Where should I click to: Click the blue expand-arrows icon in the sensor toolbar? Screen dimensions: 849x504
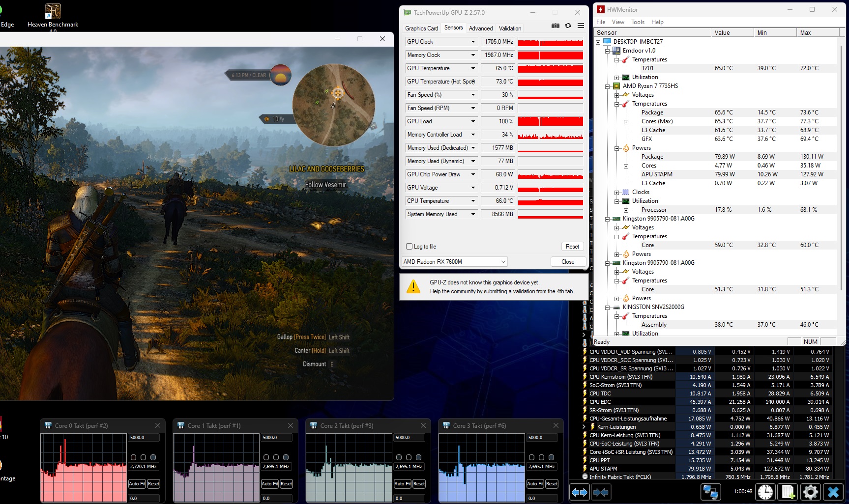[580, 492]
